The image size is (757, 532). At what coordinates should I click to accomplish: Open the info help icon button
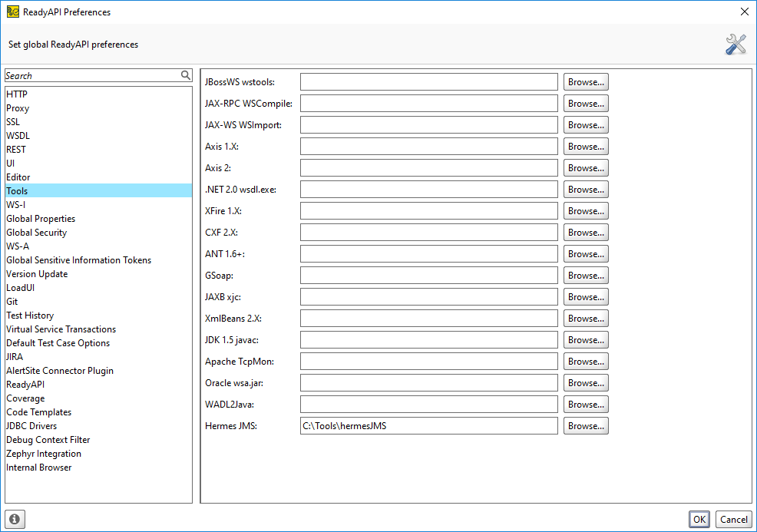pyautogui.click(x=15, y=519)
